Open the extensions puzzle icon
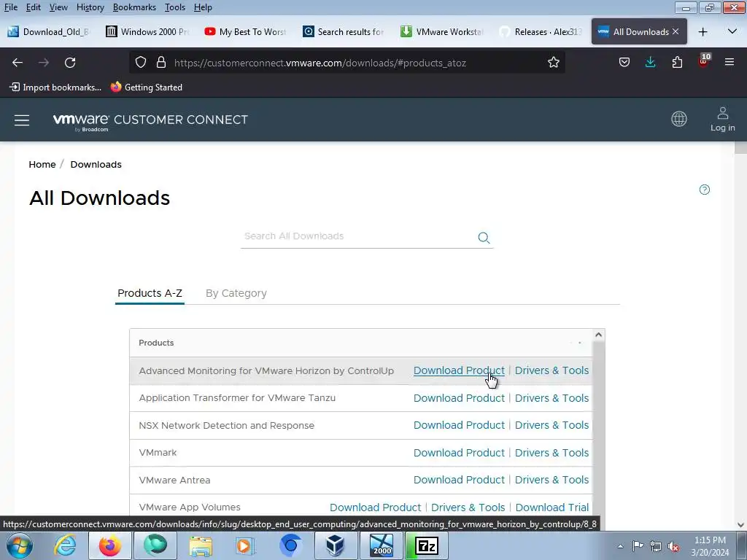Image resolution: width=747 pixels, height=560 pixels. click(x=677, y=63)
